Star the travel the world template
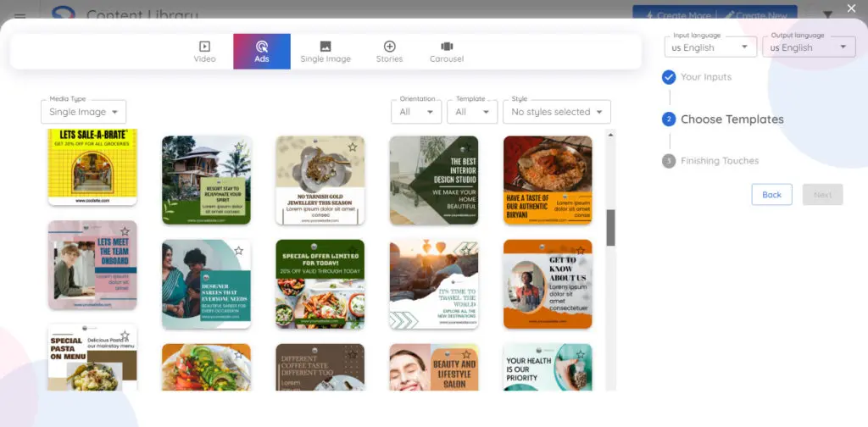The image size is (868, 427). point(466,251)
